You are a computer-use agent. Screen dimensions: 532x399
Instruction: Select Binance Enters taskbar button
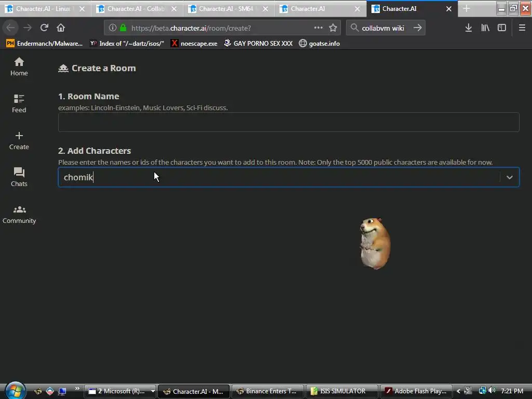268,391
